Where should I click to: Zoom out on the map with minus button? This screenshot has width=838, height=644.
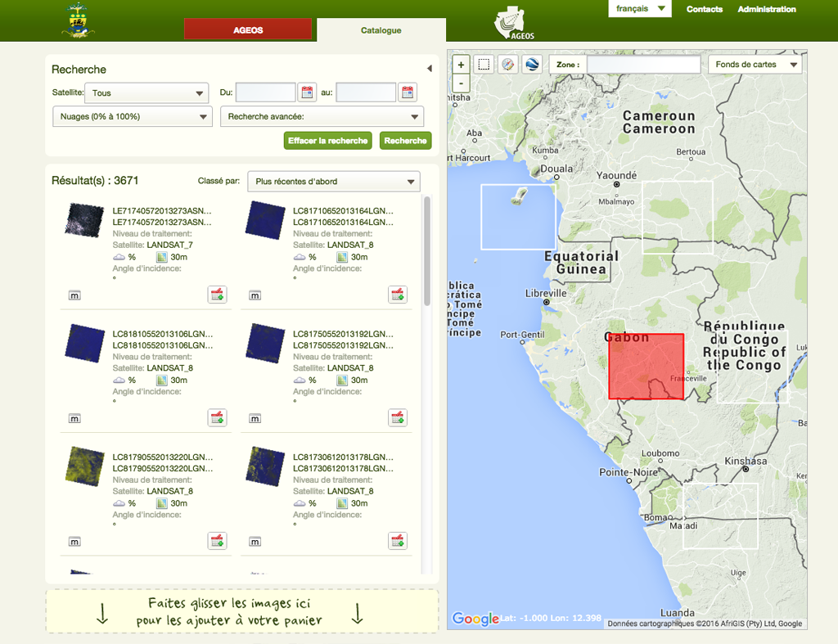tap(461, 83)
